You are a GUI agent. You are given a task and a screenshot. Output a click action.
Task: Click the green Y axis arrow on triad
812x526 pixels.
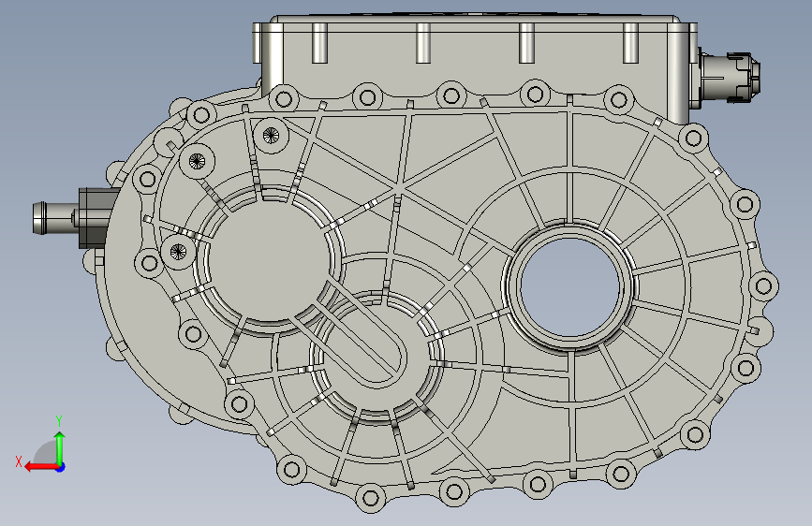[x=60, y=446]
